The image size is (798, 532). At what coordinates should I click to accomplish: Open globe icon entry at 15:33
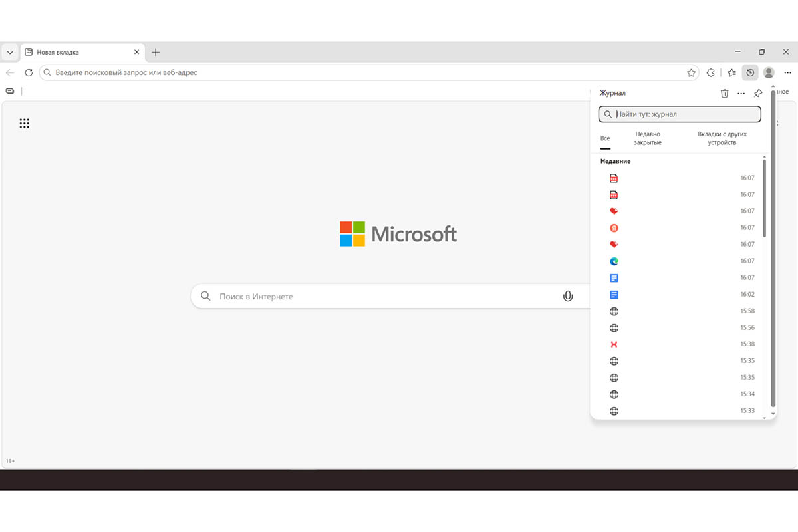678,411
